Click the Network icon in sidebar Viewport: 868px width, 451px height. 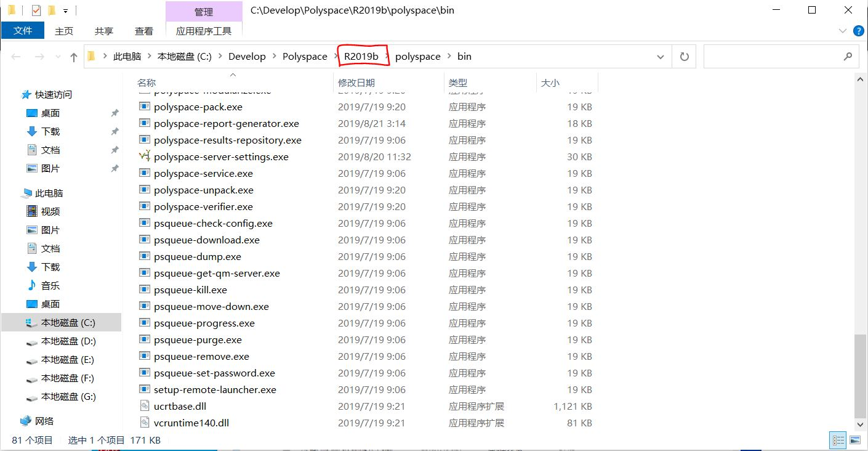pos(26,421)
